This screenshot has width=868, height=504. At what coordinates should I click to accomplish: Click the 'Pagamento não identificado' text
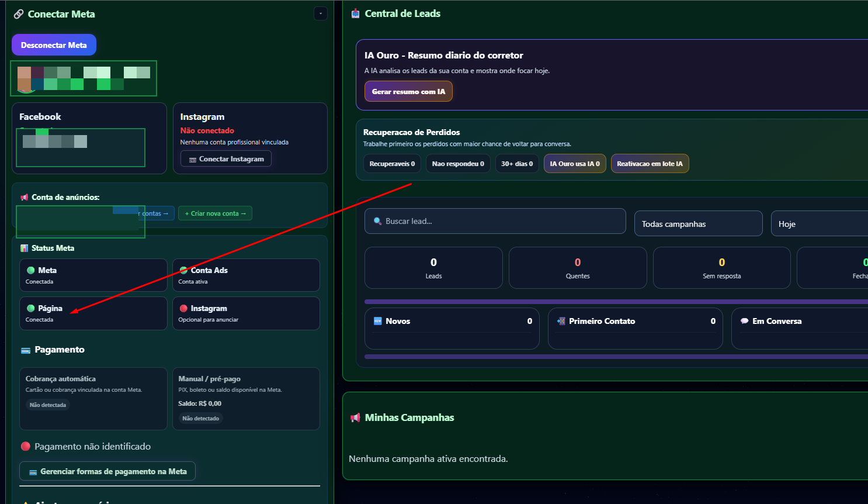tap(93, 446)
